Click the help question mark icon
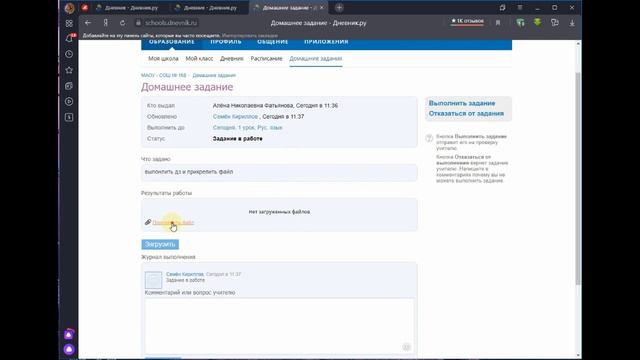The image size is (640, 360). tap(429, 138)
